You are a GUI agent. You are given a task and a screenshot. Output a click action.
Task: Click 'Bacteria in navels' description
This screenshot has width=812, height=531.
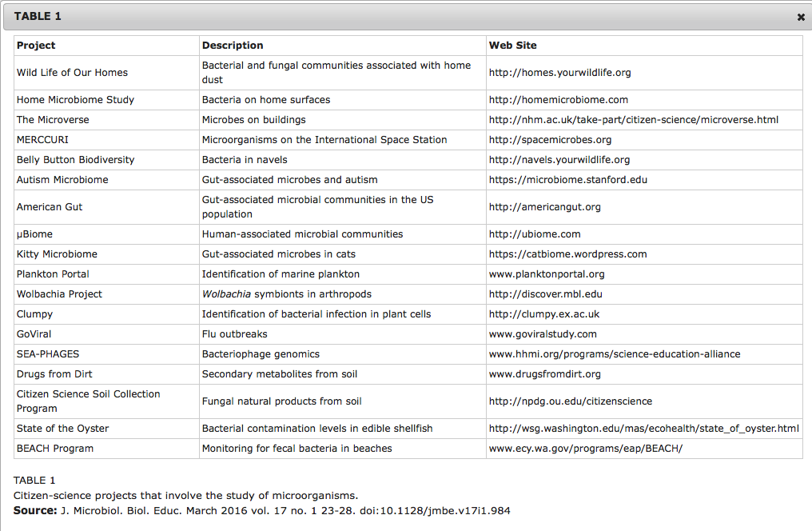coord(245,160)
